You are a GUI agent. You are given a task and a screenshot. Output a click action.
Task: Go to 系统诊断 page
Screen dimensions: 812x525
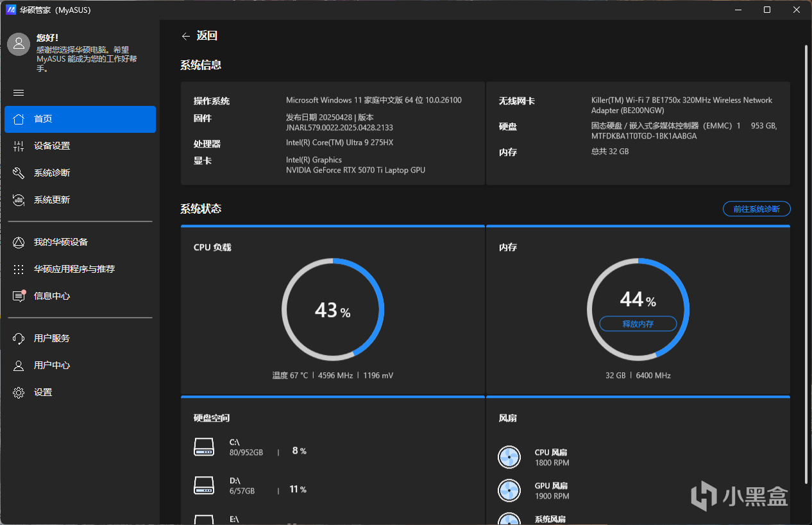click(80, 173)
